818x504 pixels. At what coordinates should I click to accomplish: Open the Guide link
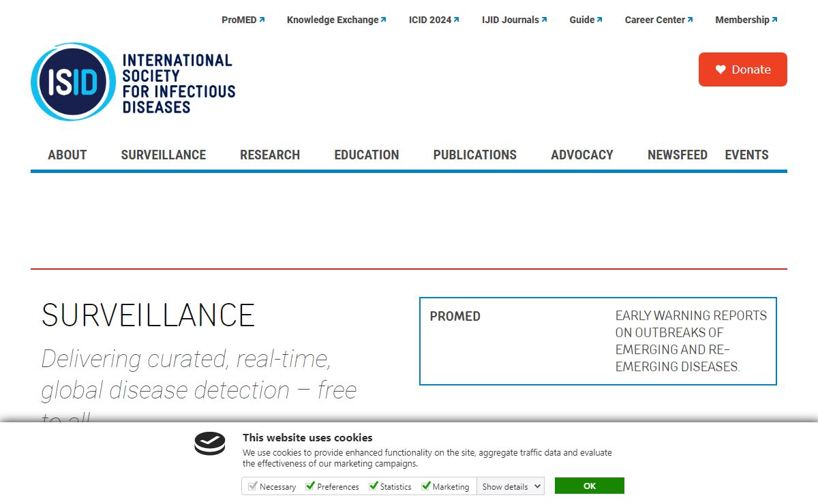tap(586, 20)
